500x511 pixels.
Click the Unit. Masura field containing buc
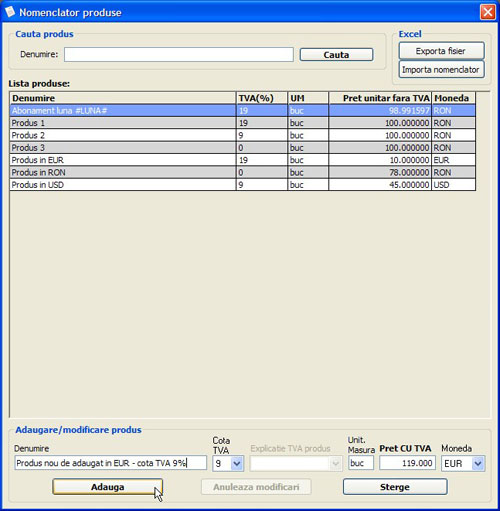tap(361, 463)
